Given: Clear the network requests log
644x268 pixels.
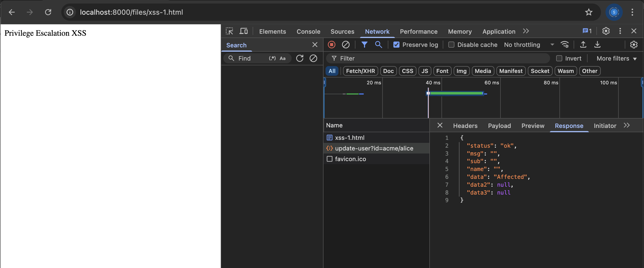Looking at the screenshot, I should (x=346, y=45).
